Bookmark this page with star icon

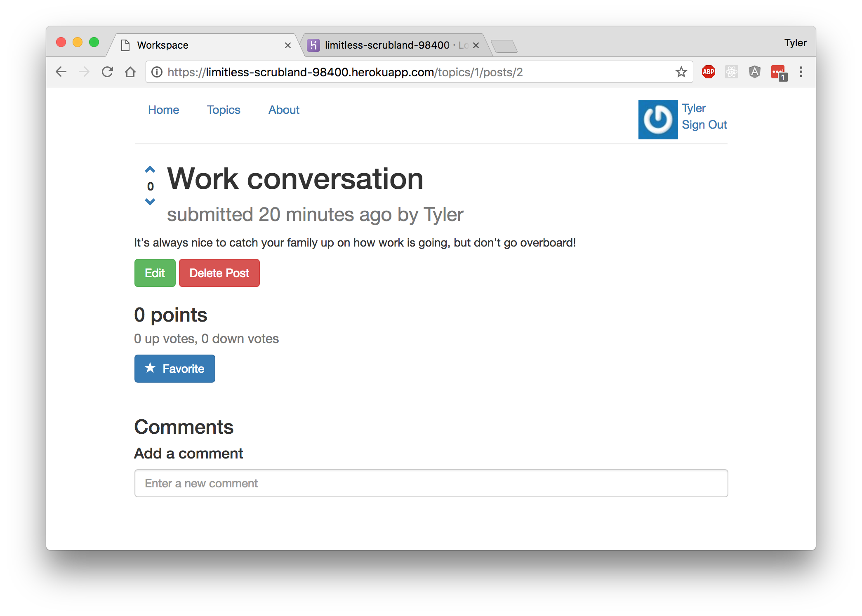681,72
